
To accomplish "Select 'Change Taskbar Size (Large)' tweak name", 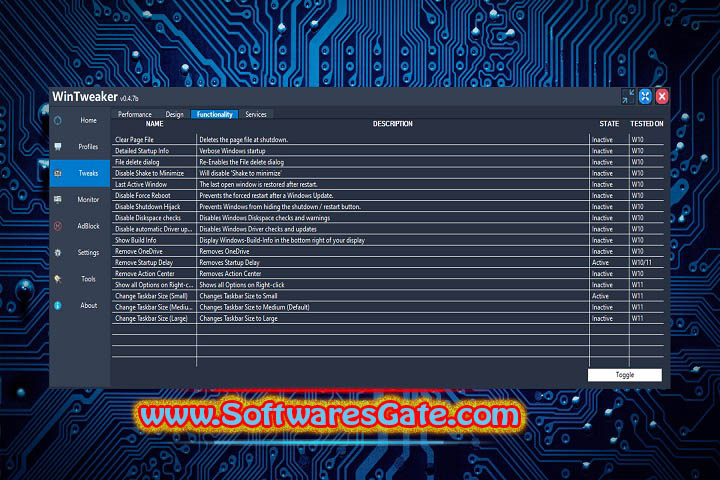I will tap(151, 318).
